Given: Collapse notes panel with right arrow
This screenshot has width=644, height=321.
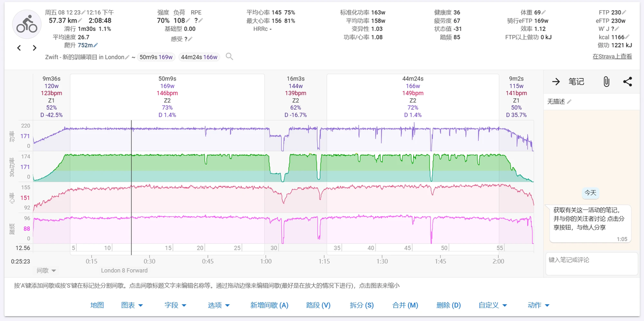Looking at the screenshot, I should click(556, 81).
